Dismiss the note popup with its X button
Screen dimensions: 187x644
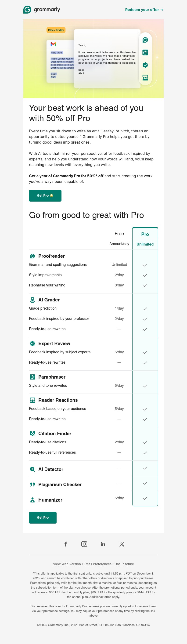click(x=138, y=33)
